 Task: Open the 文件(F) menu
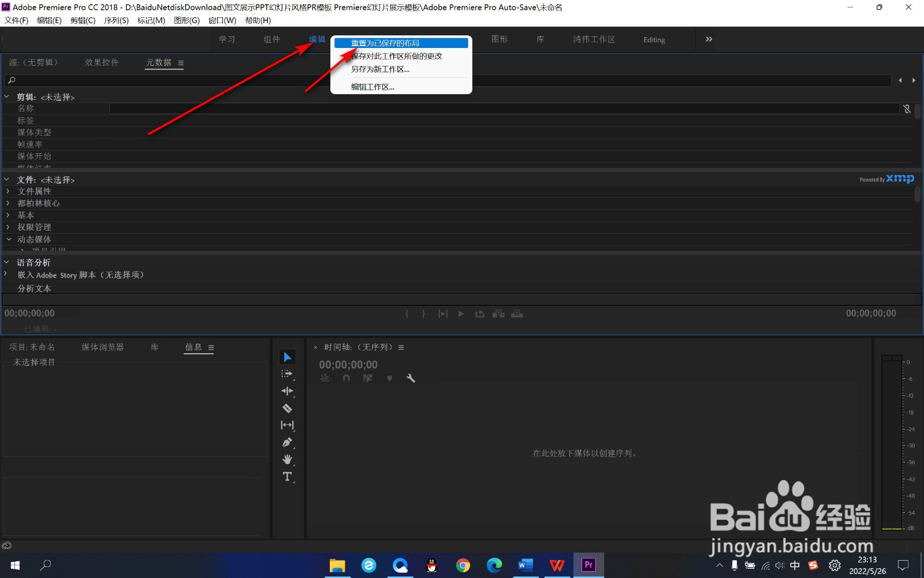tap(16, 20)
